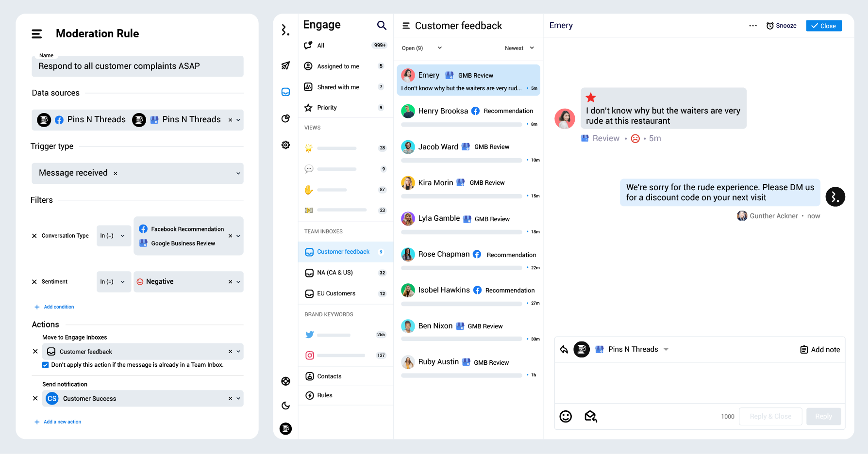Click the saved replies icon beside emoji
This screenshot has width=868, height=454.
point(591,416)
